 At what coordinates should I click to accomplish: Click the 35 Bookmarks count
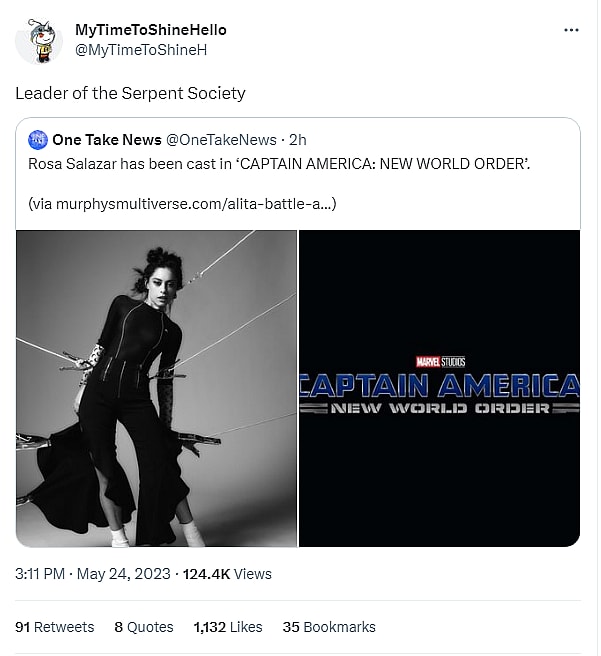point(329,627)
